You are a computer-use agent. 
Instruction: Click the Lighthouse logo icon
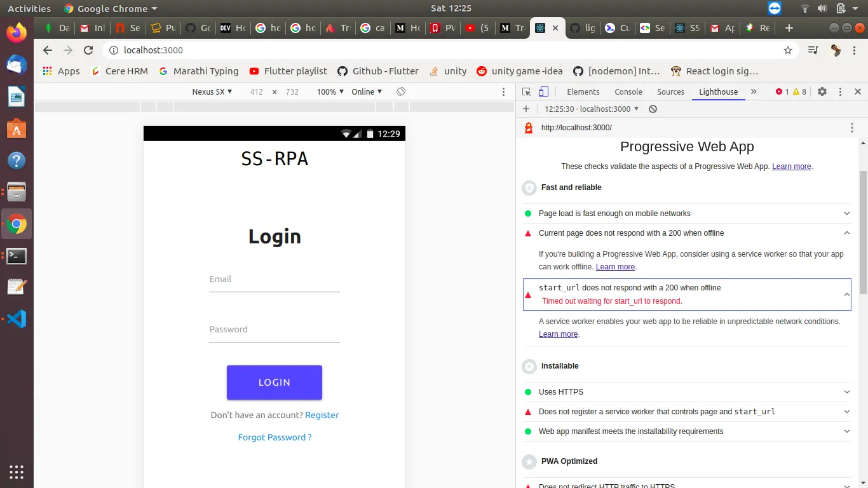pos(527,128)
